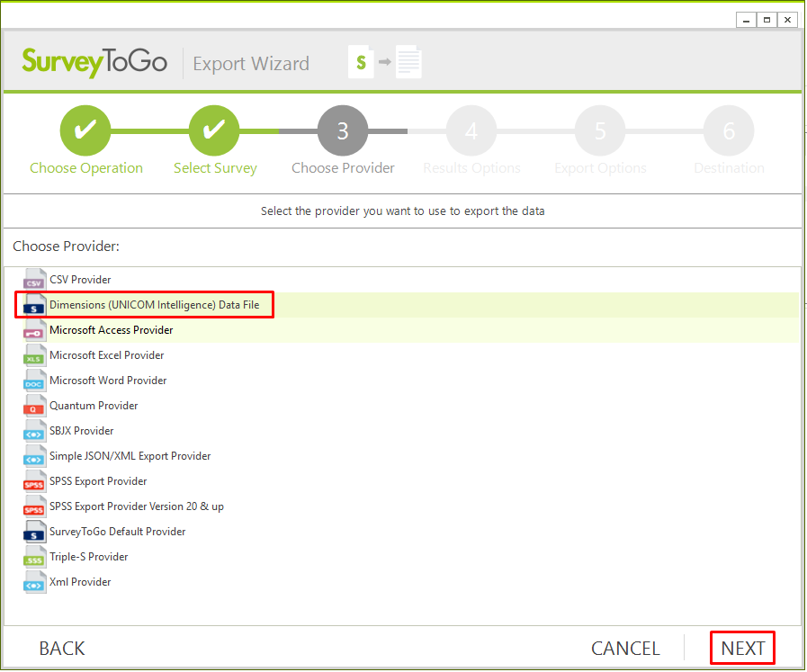Click the CSV Provider file icon
The width and height of the screenshot is (807, 672).
pyautogui.click(x=34, y=280)
